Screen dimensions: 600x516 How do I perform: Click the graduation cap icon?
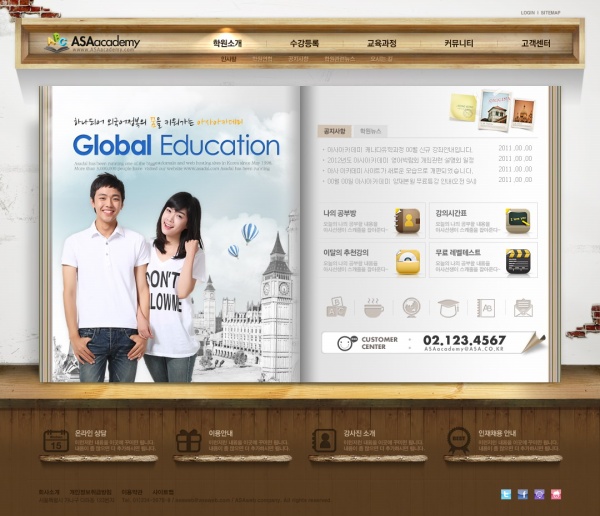click(448, 308)
